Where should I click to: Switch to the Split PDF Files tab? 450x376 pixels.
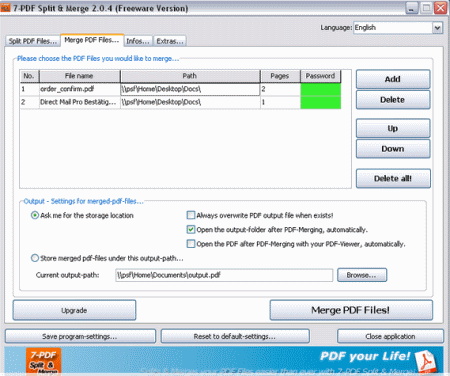click(33, 41)
